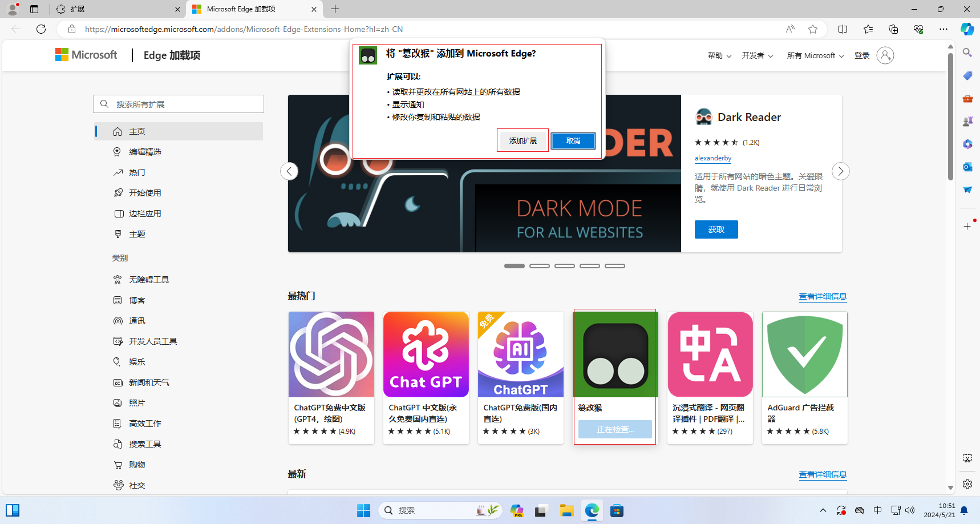This screenshot has width=980, height=524.
Task: Open the Chat GPT 中文版 pink card
Action: (x=426, y=377)
